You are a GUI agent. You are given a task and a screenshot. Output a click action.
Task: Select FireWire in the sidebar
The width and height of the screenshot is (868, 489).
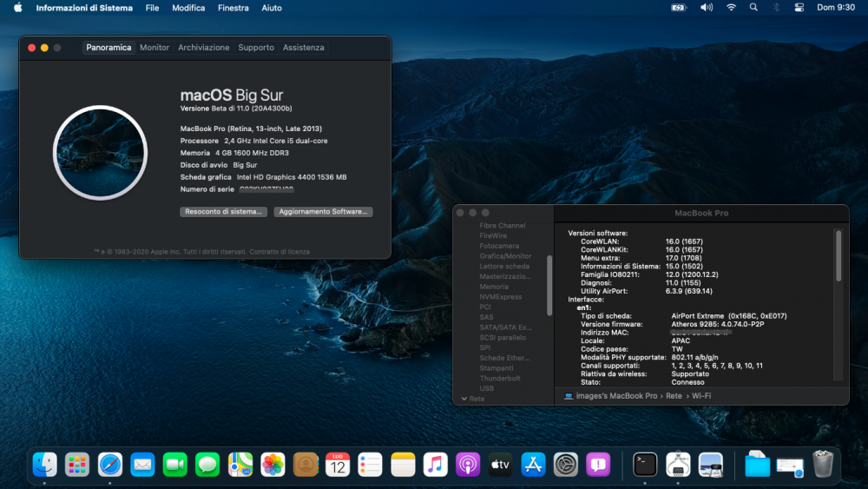(x=493, y=236)
